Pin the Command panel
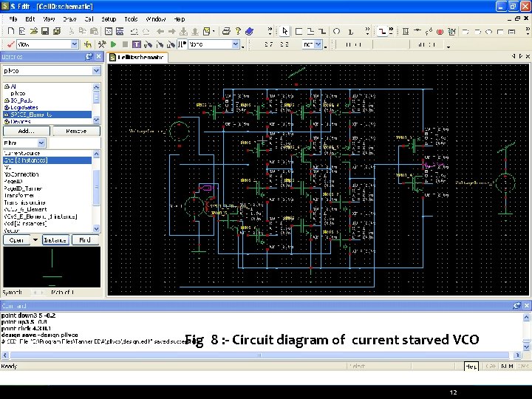 [516, 306]
